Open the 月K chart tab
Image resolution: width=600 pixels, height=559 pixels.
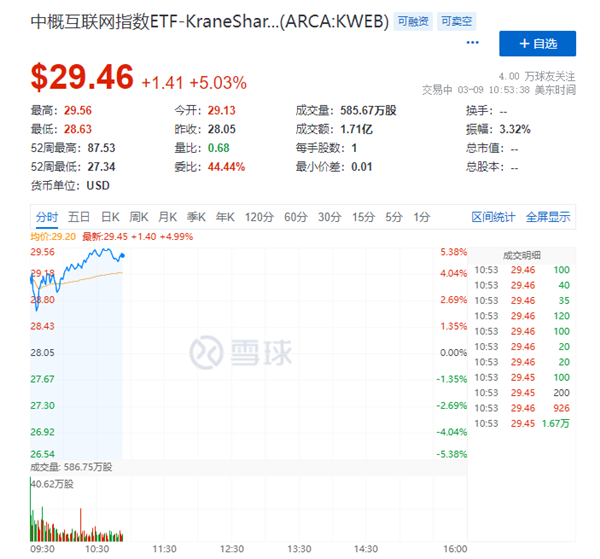coord(168,217)
